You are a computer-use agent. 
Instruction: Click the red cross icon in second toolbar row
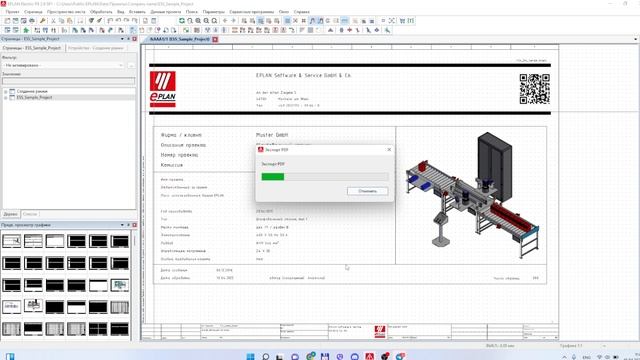350,30
